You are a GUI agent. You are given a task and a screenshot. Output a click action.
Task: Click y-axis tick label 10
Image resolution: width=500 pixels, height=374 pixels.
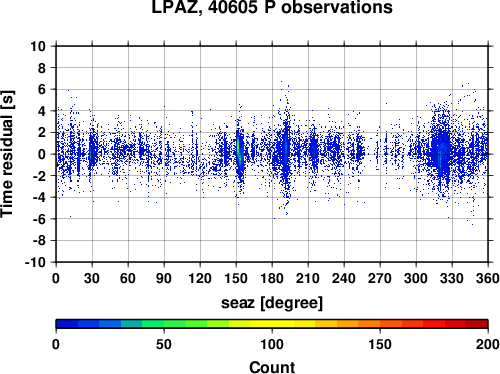[x=38, y=46]
